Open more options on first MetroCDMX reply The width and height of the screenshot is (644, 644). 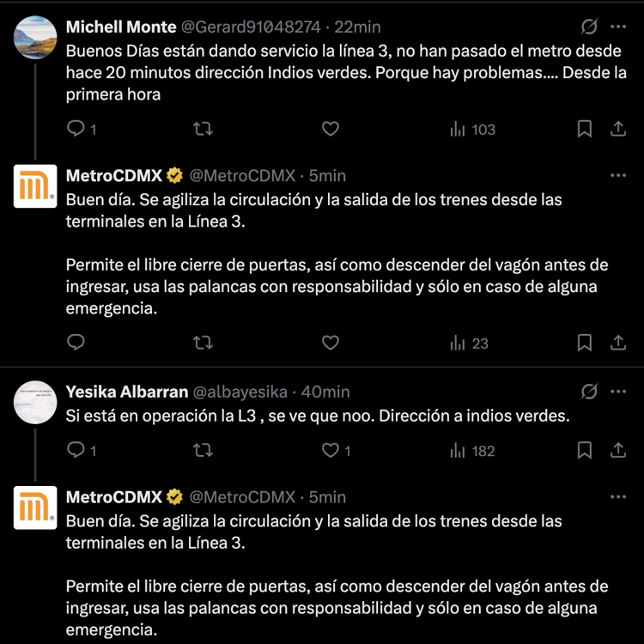pyautogui.click(x=617, y=175)
